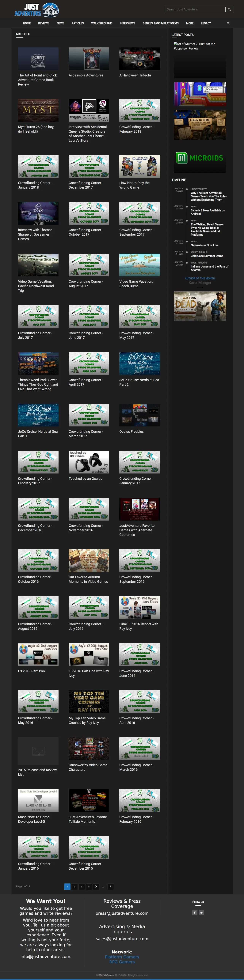Open the HOME menu item

click(27, 24)
